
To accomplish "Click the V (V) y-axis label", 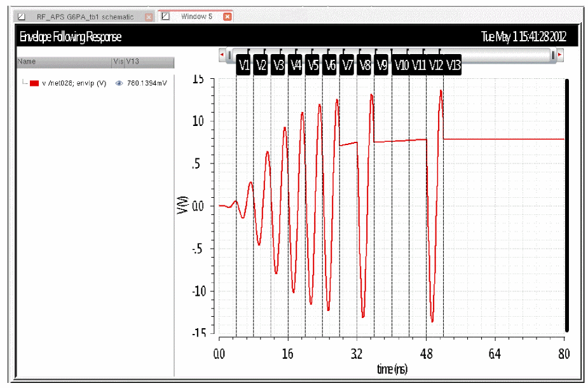I will [182, 205].
